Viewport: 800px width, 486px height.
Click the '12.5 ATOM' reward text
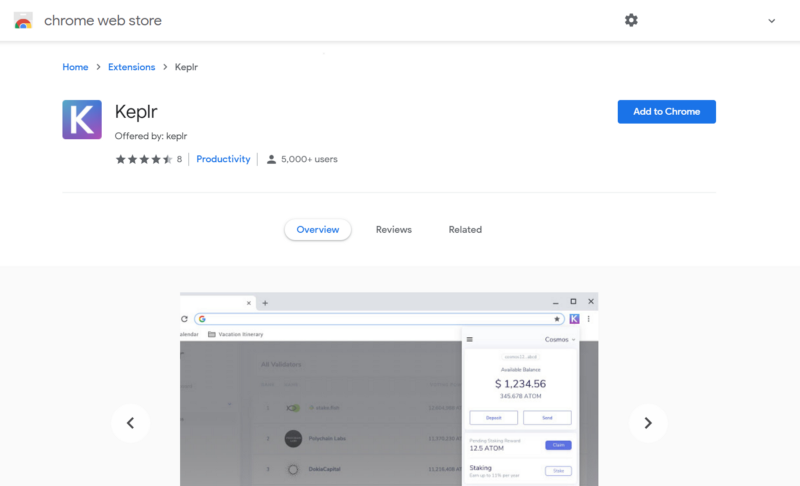486,448
